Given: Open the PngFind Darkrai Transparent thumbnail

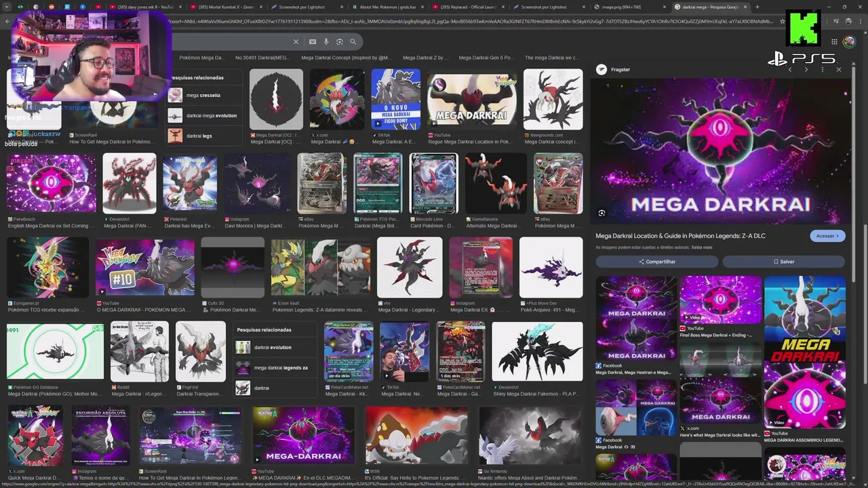Looking at the screenshot, I should 201,351.
